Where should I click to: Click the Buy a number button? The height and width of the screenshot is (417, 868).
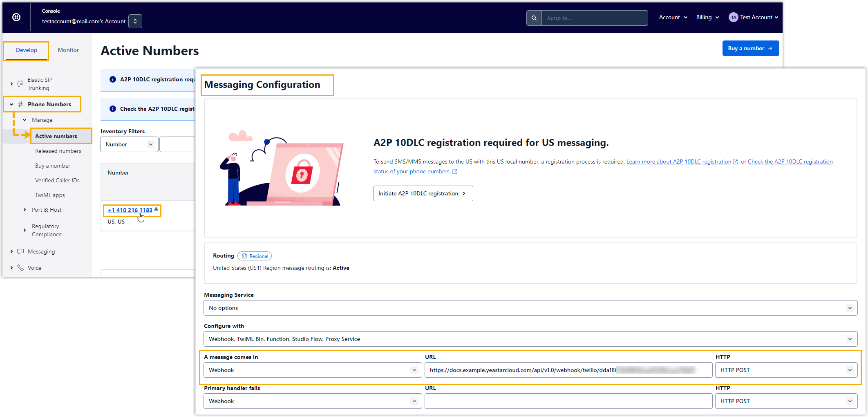click(750, 48)
